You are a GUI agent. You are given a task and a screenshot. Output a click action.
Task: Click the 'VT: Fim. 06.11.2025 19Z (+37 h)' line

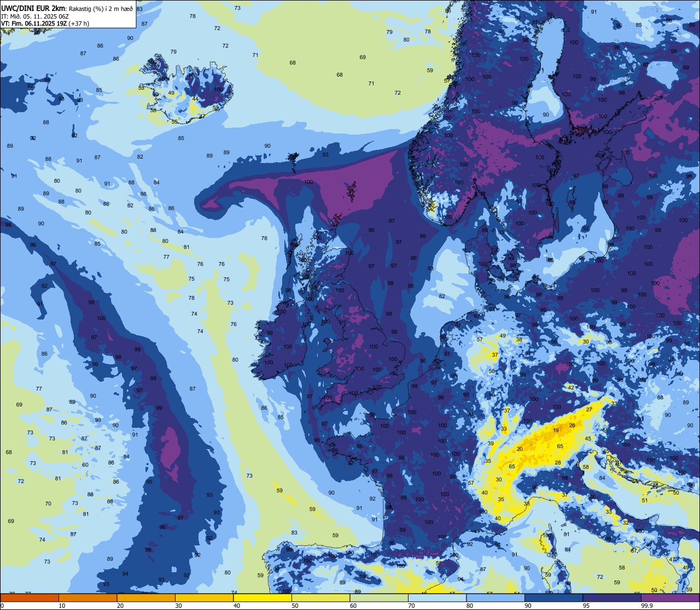click(x=45, y=24)
